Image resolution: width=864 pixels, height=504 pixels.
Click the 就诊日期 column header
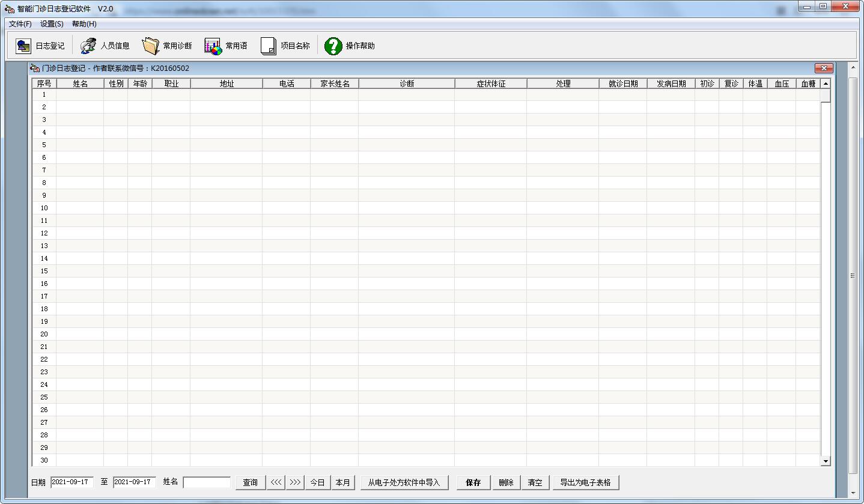pos(623,83)
